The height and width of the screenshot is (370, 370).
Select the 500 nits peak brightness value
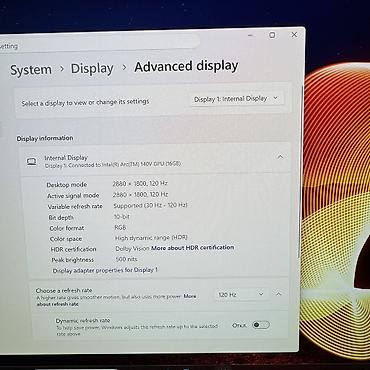126,259
